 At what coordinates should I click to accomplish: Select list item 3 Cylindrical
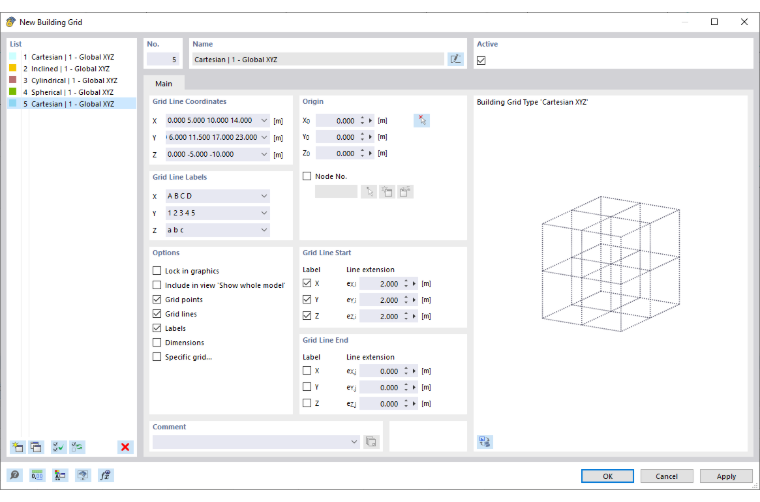coord(72,80)
